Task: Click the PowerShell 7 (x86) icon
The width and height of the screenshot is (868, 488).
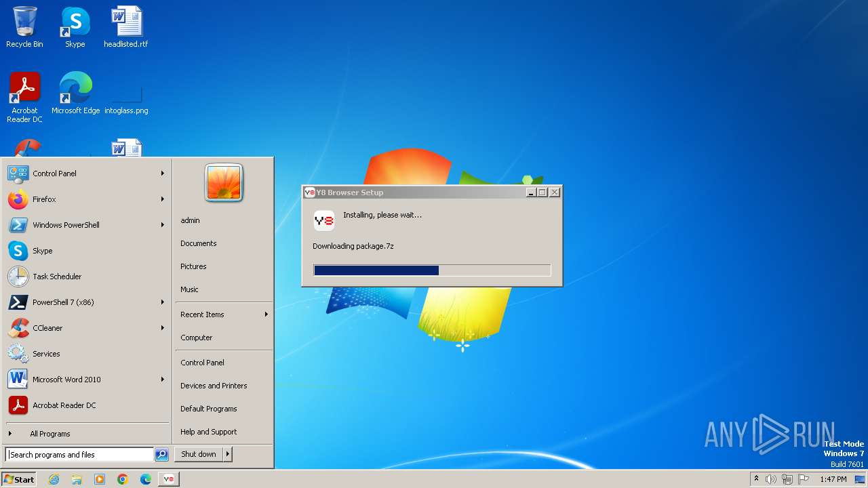Action: click(18, 302)
